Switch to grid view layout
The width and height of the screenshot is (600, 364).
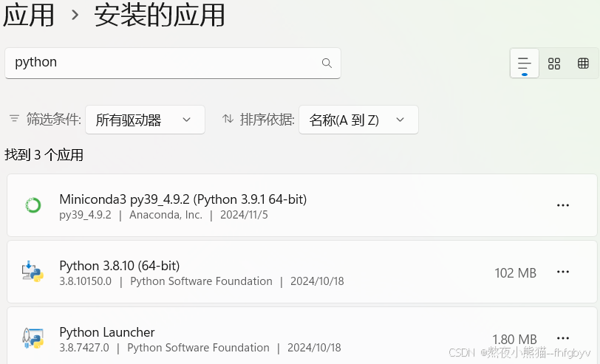pyautogui.click(x=553, y=63)
